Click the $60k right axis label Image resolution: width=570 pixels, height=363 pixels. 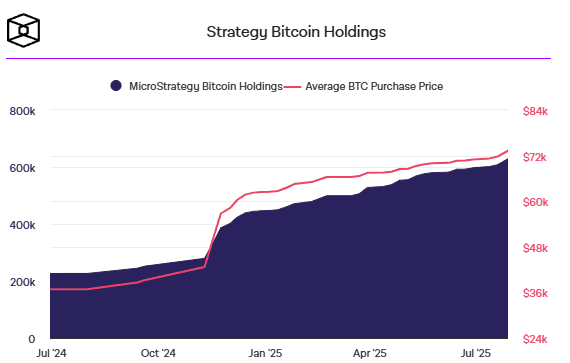(535, 202)
